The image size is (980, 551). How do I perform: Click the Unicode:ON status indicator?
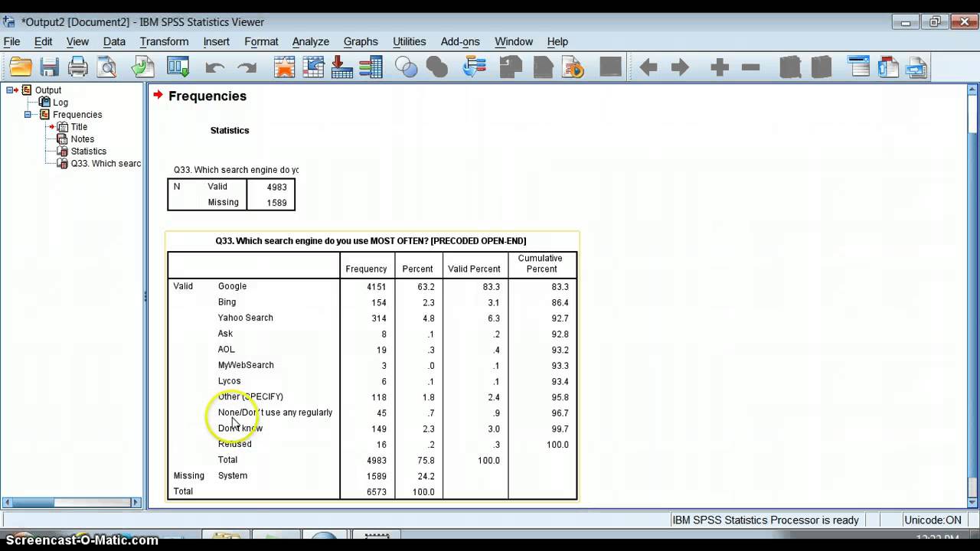[x=932, y=520]
